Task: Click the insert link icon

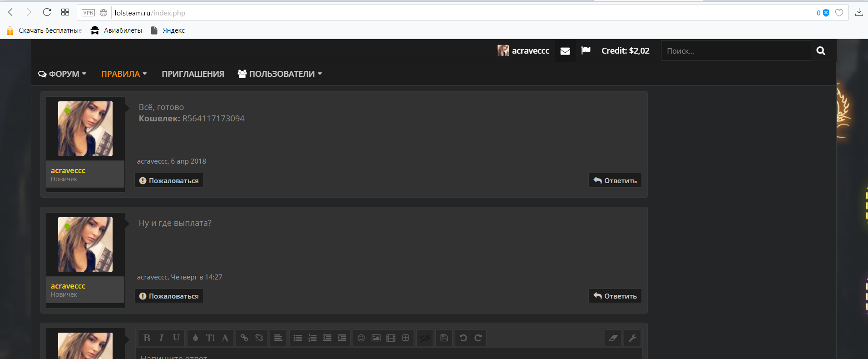Action: click(244, 338)
